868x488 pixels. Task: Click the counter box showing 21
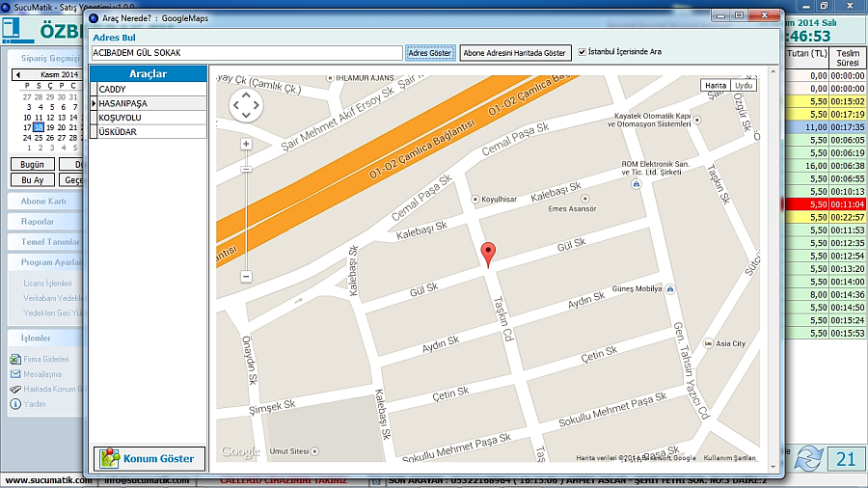tap(846, 459)
